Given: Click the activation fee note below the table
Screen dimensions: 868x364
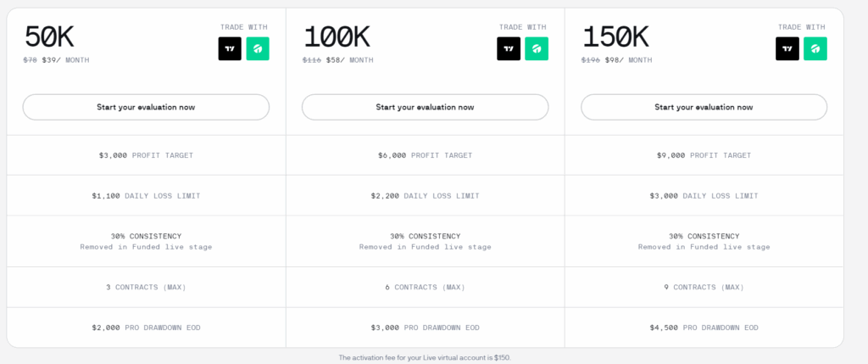Looking at the screenshot, I should pos(425,358).
